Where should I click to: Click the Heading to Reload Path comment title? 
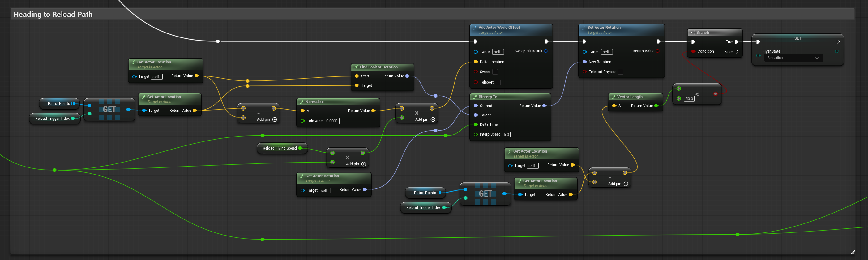pyautogui.click(x=53, y=15)
